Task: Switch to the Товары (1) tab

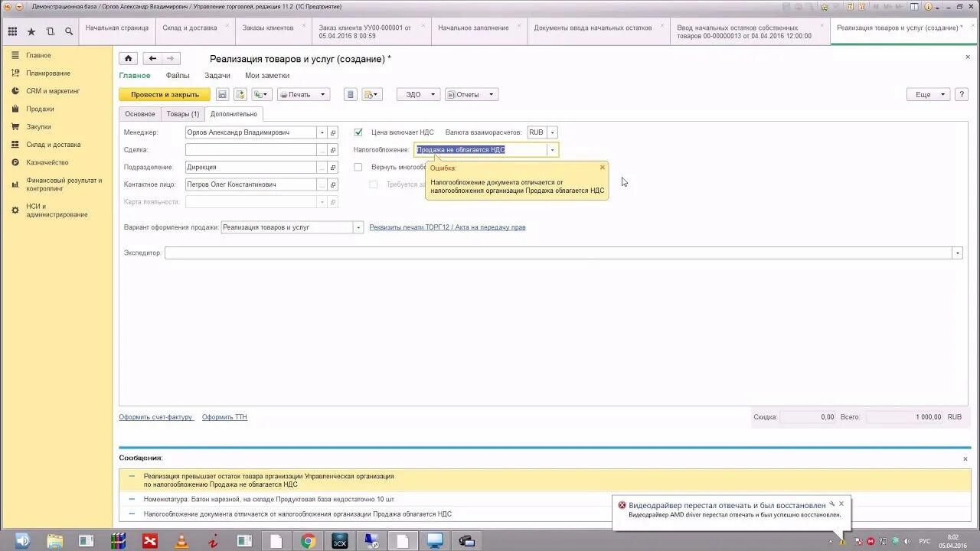Action: [x=183, y=114]
